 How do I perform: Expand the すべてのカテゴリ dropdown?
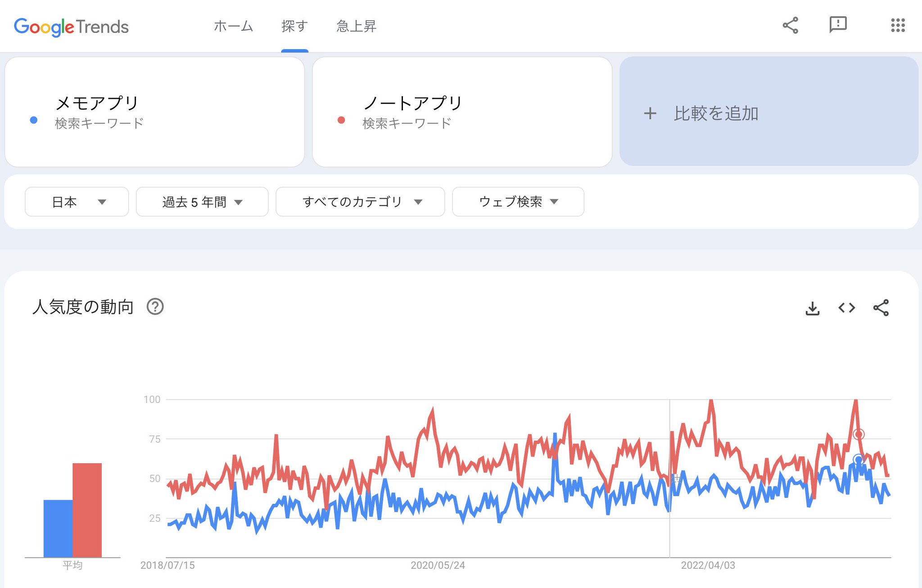360,202
